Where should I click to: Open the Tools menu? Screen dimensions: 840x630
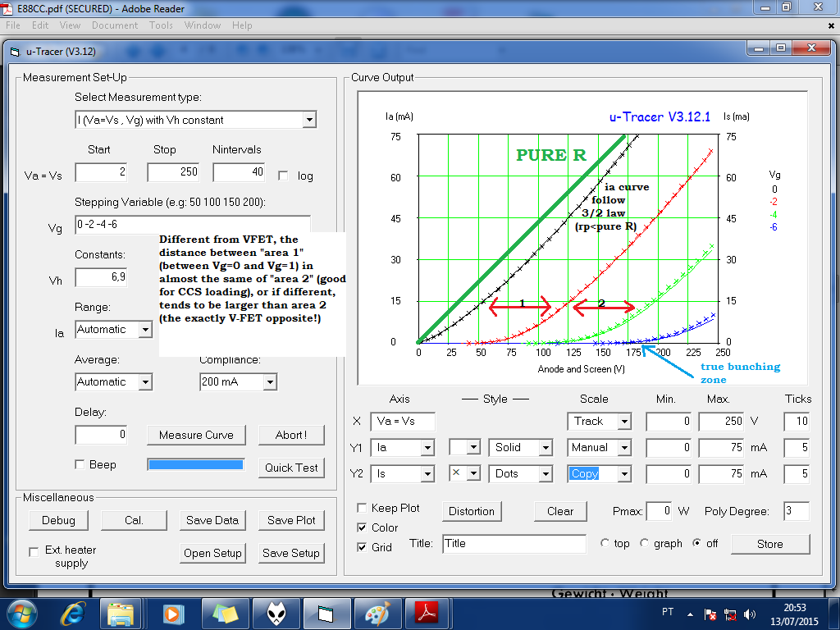tap(161, 25)
